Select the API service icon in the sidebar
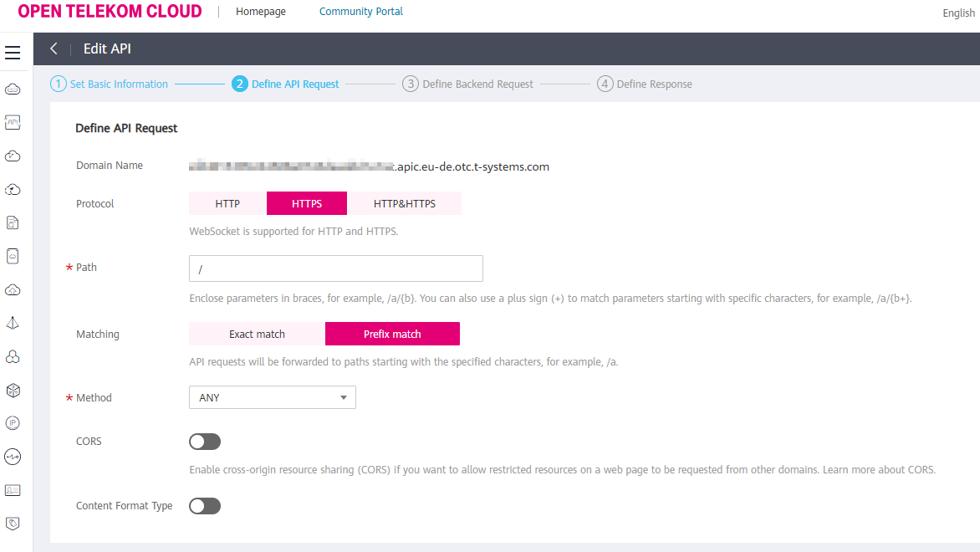This screenshot has height=552, width=980. click(13, 122)
